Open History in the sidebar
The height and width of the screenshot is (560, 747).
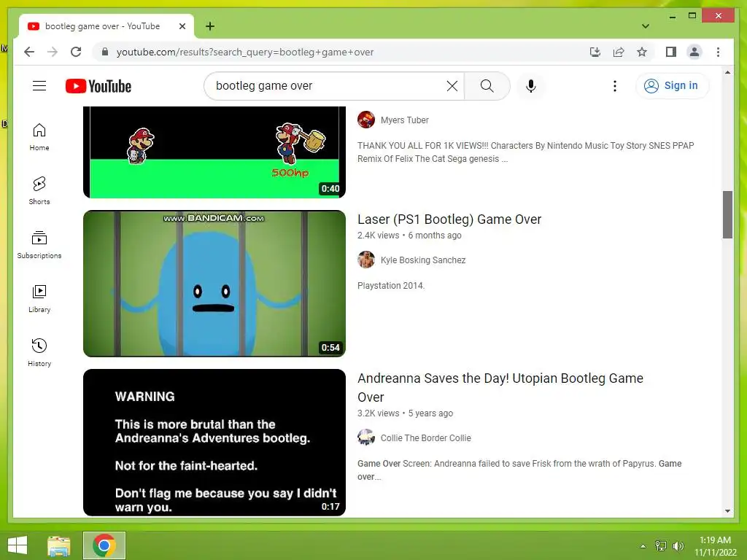click(39, 352)
